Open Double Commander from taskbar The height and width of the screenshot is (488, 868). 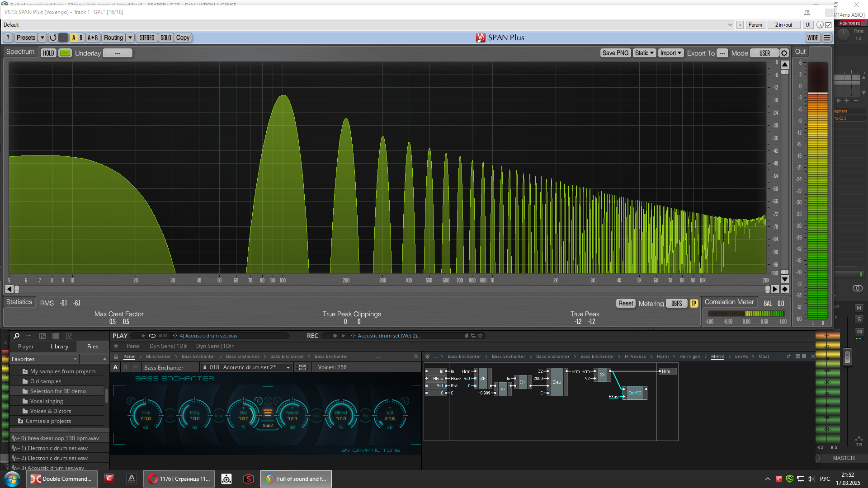click(62, 479)
